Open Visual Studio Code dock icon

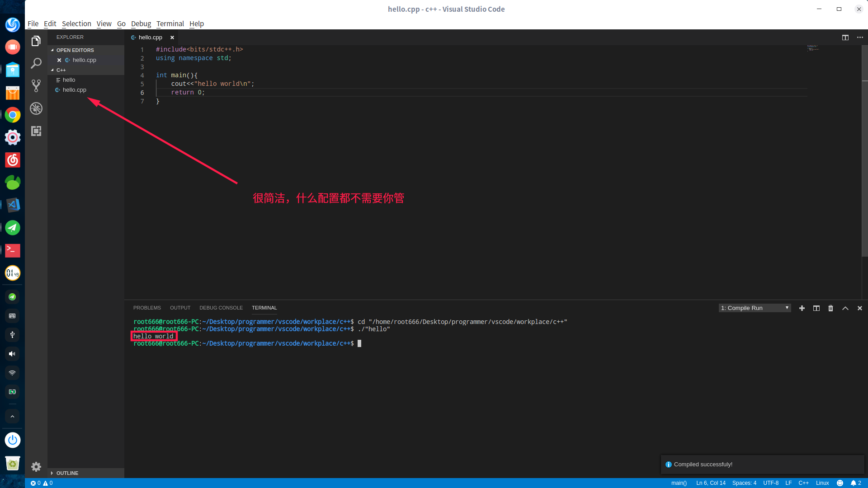coord(13,205)
